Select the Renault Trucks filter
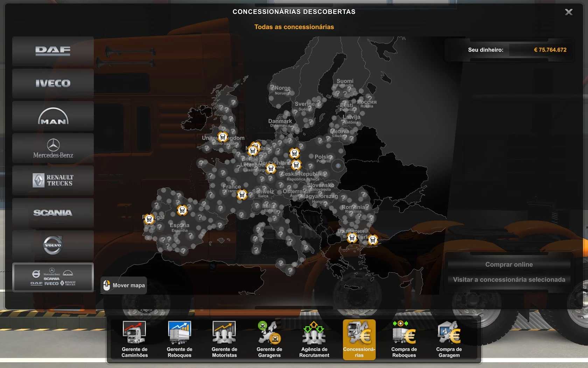 [53, 180]
